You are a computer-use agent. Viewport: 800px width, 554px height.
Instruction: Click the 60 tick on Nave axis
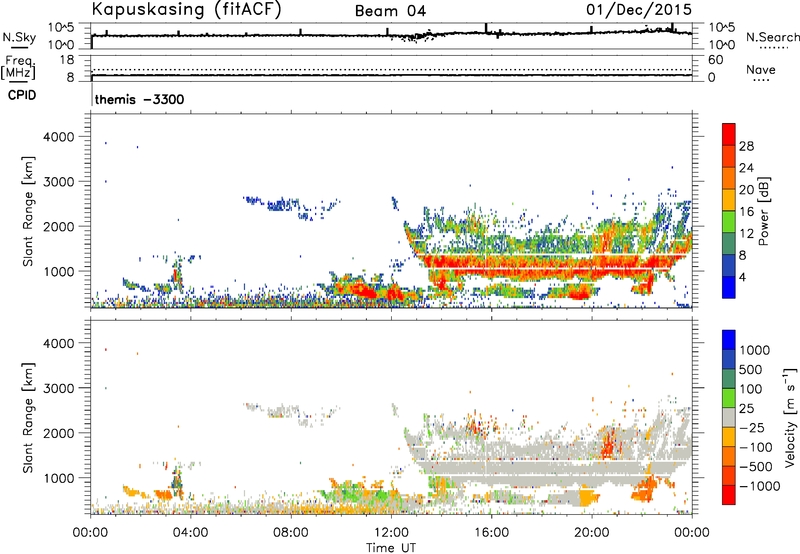click(x=716, y=60)
